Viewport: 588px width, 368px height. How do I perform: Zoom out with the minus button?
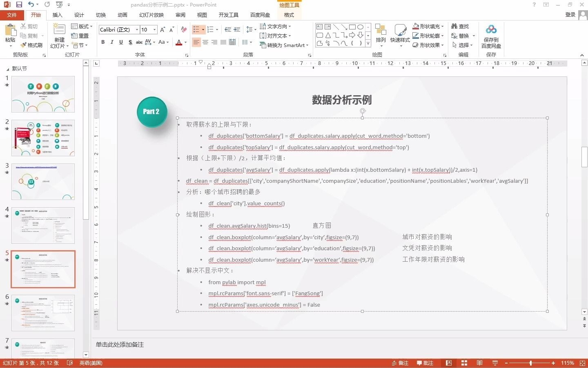click(x=506, y=363)
